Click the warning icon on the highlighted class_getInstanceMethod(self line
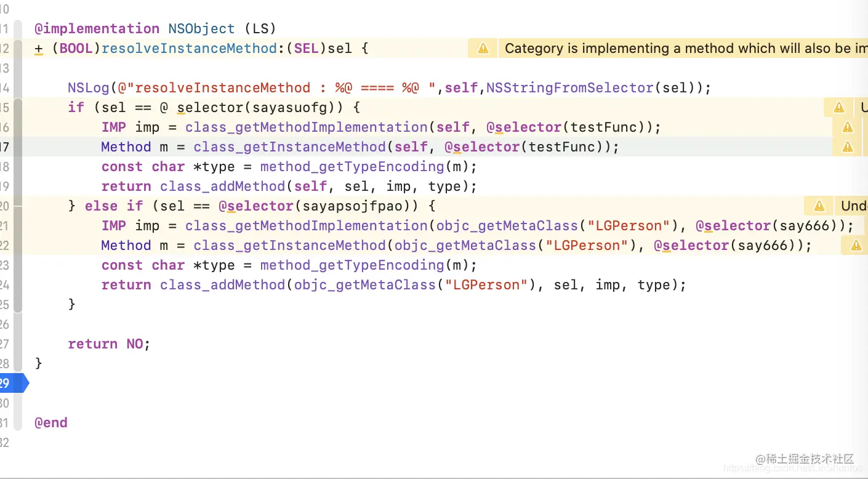The image size is (868, 479). (848, 147)
